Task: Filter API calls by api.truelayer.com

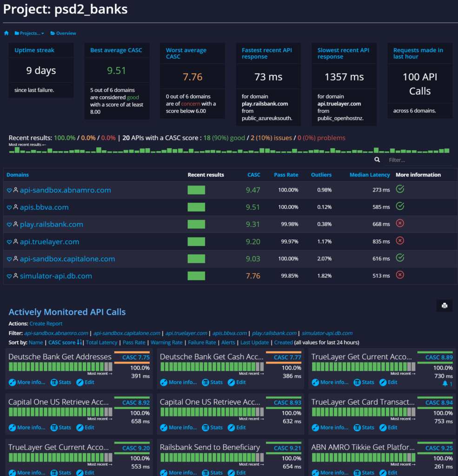Action: [186, 333]
